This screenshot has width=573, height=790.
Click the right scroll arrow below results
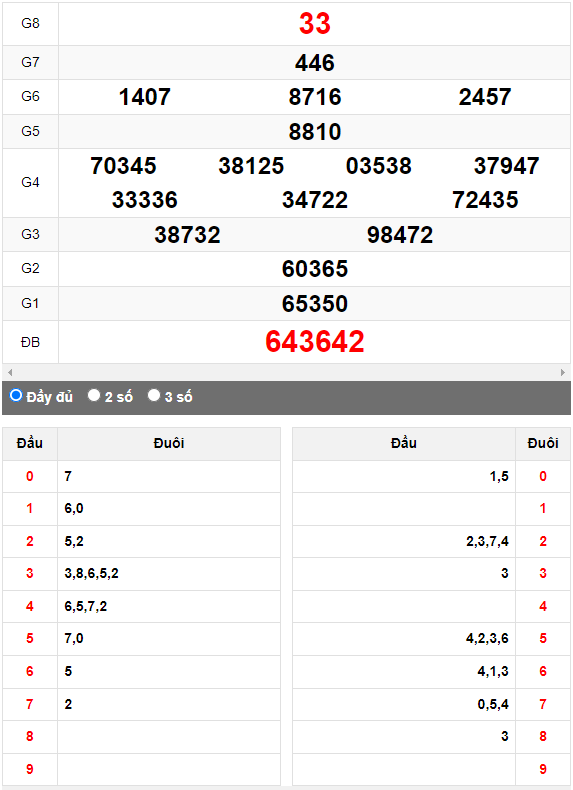(x=563, y=372)
